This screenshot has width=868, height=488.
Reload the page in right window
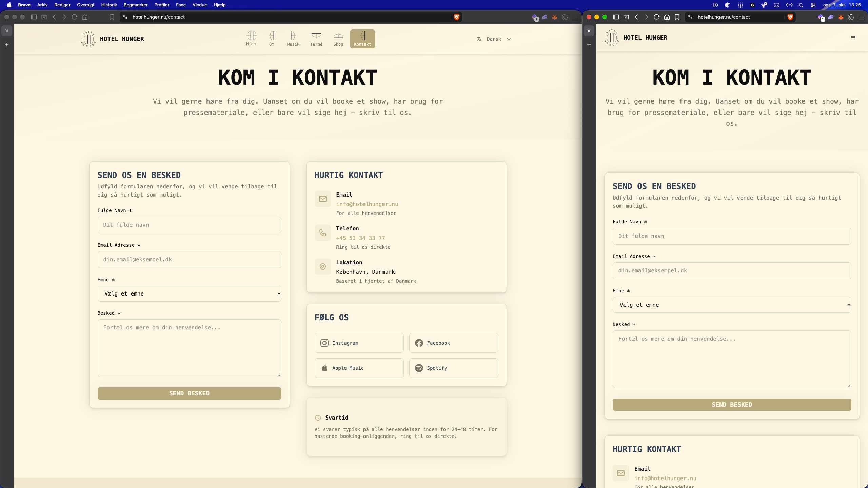(x=656, y=17)
